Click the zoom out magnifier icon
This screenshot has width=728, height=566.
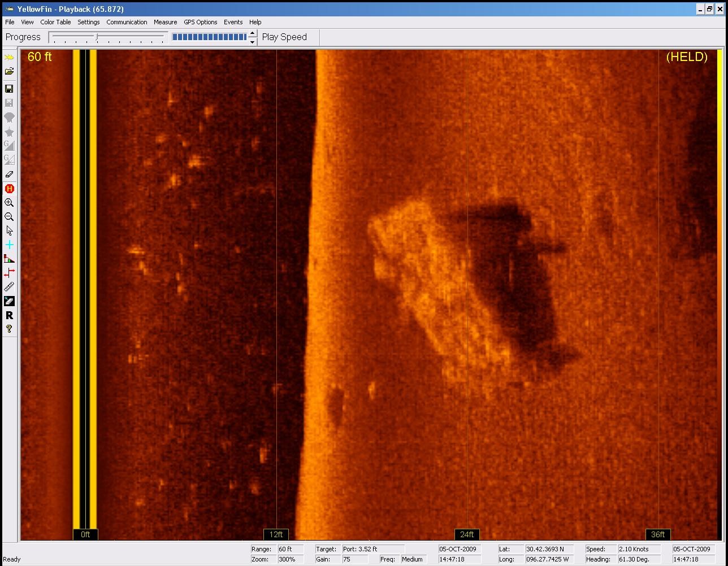pyautogui.click(x=9, y=217)
